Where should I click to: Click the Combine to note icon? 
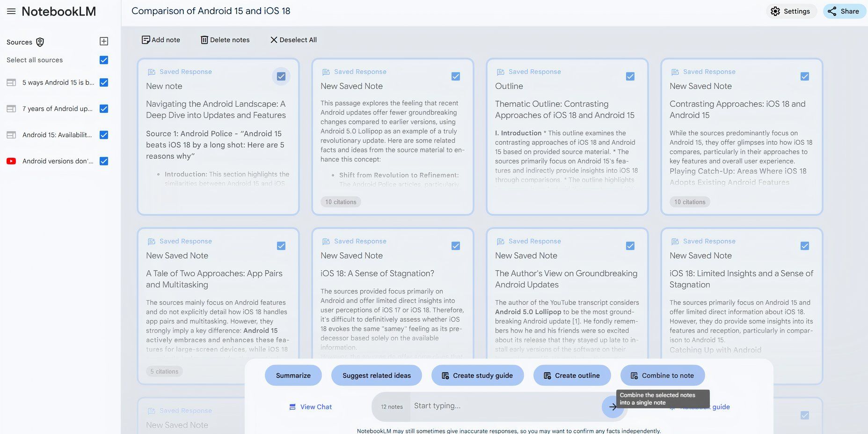point(635,375)
